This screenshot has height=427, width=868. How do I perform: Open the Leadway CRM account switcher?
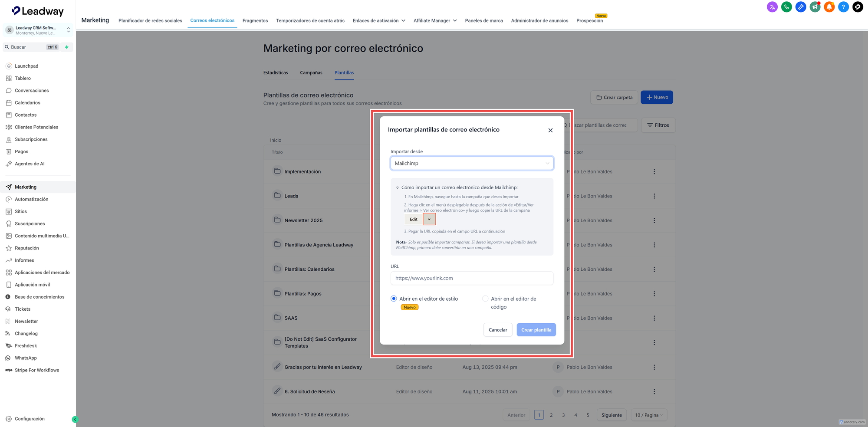pos(38,30)
